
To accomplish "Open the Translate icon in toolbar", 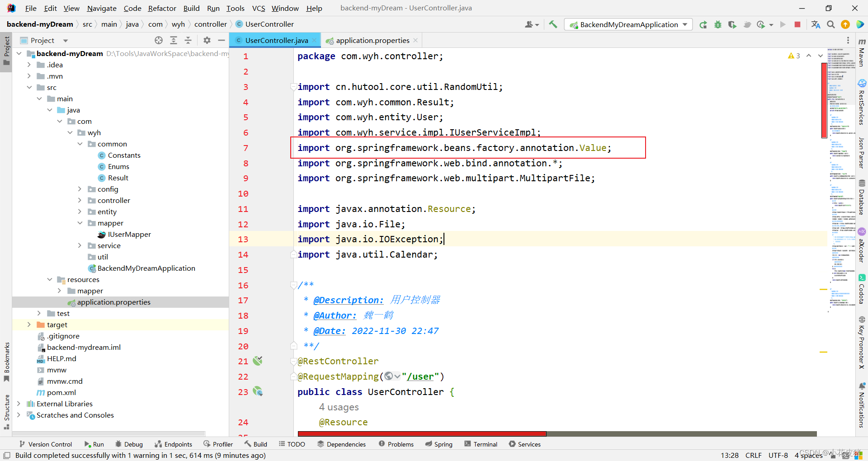I will [816, 24].
